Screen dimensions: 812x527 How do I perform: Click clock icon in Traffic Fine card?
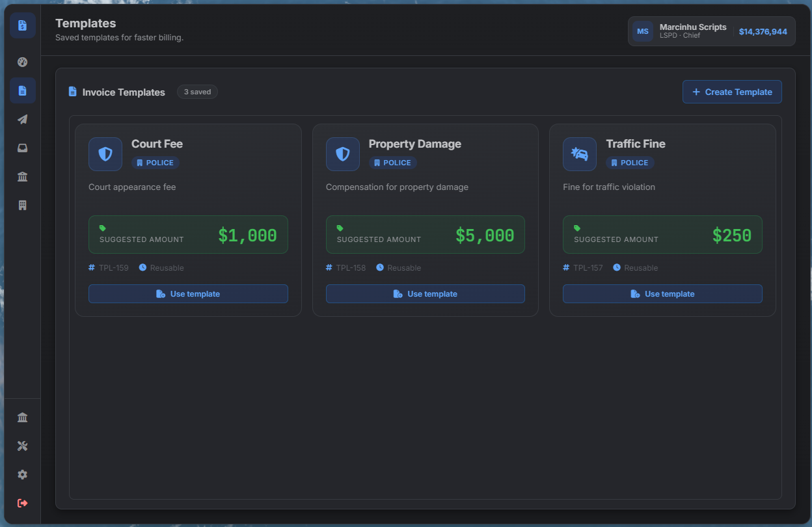(x=617, y=267)
